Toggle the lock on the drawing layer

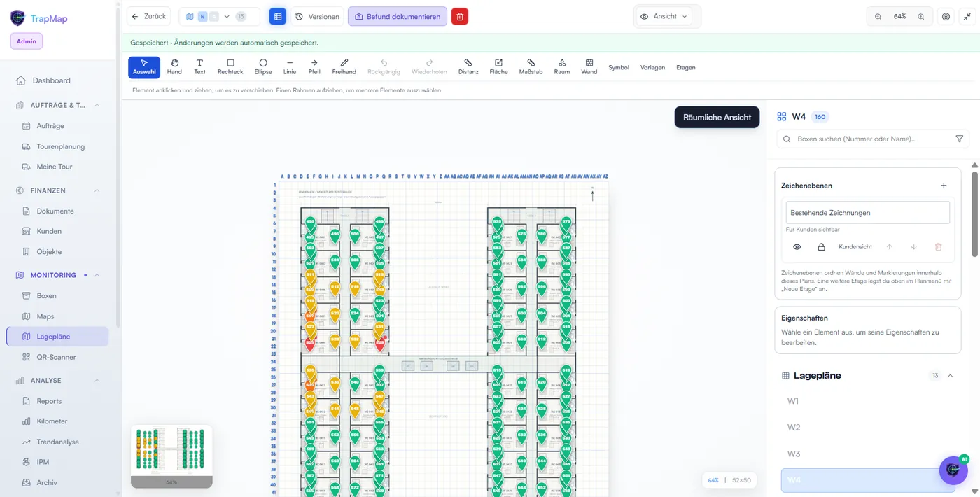point(822,247)
